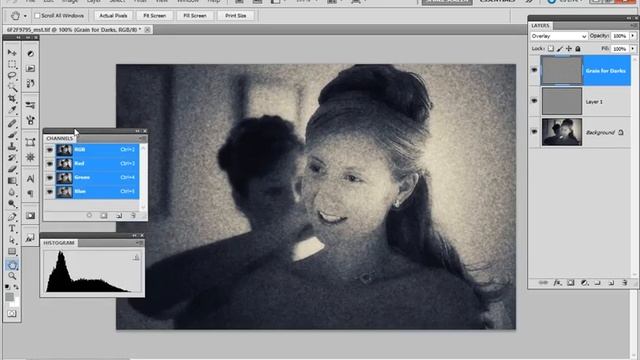Viewport: 640px width, 360px height.
Task: Hide Layer 1 visibility eye
Action: coord(534,101)
